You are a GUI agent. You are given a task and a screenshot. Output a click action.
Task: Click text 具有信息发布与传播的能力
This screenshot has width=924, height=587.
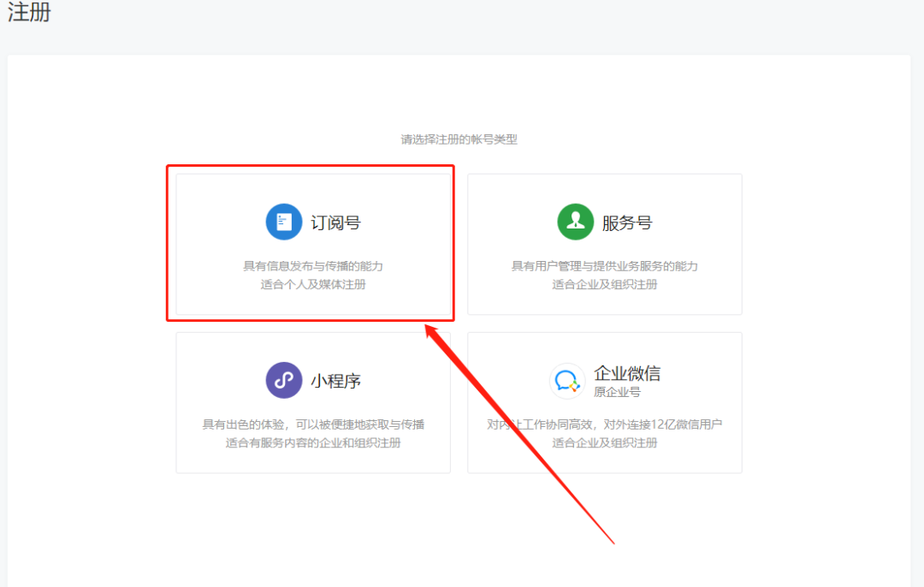[313, 266]
